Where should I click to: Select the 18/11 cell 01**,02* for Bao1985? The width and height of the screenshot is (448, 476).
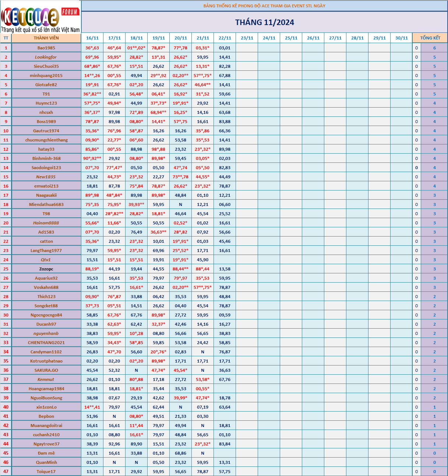point(137,48)
